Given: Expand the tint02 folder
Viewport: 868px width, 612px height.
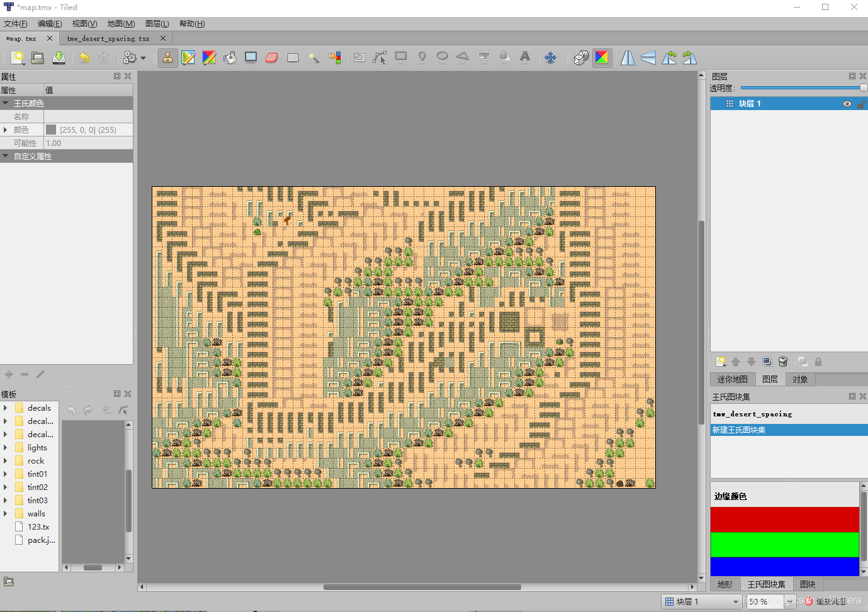Looking at the screenshot, I should click(x=6, y=487).
